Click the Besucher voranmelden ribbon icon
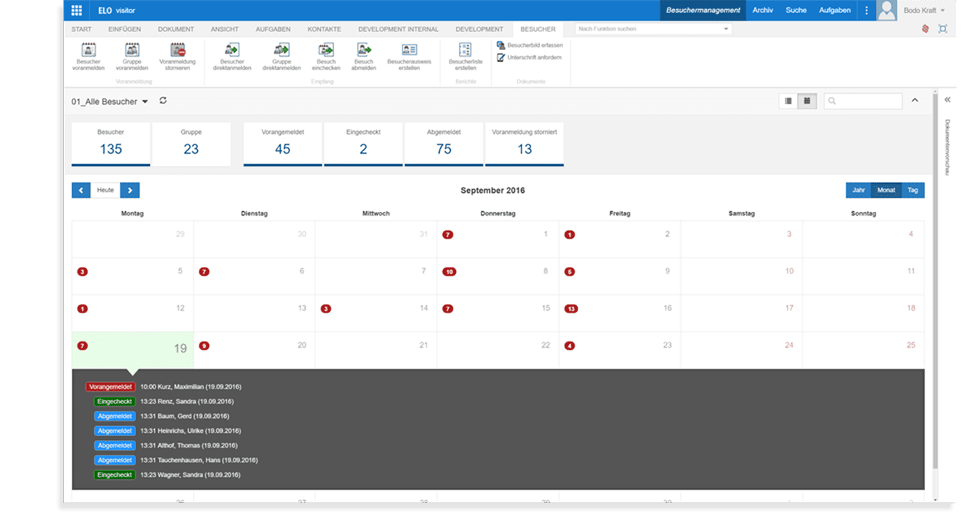The height and width of the screenshot is (527, 980). 88,50
